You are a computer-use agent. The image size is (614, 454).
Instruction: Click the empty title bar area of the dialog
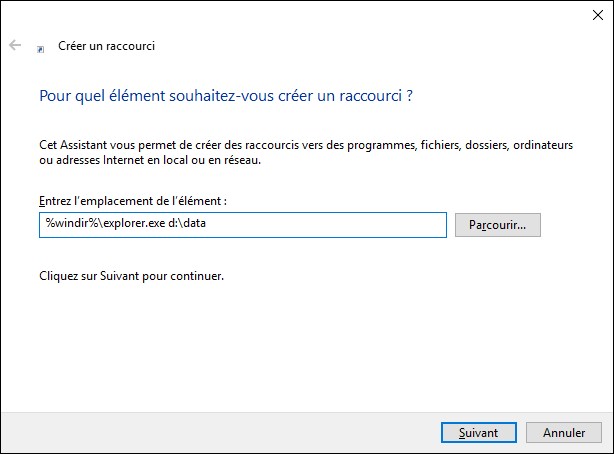300,17
